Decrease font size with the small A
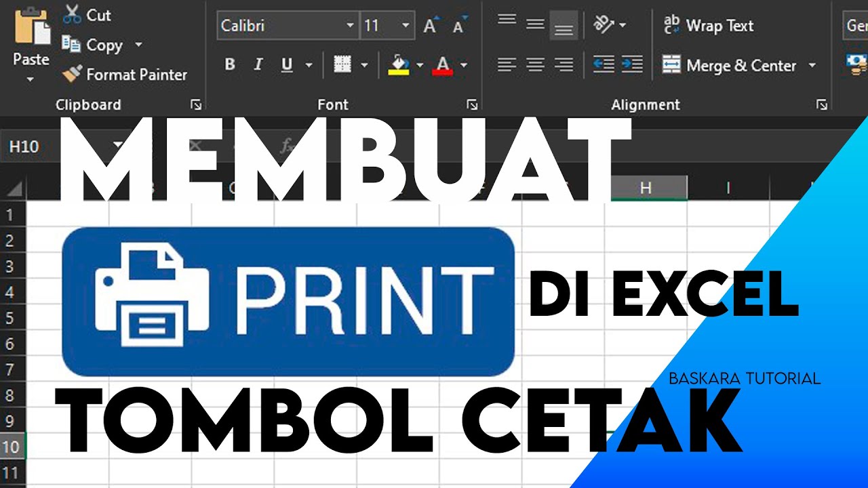The height and width of the screenshot is (488, 868). point(460,26)
